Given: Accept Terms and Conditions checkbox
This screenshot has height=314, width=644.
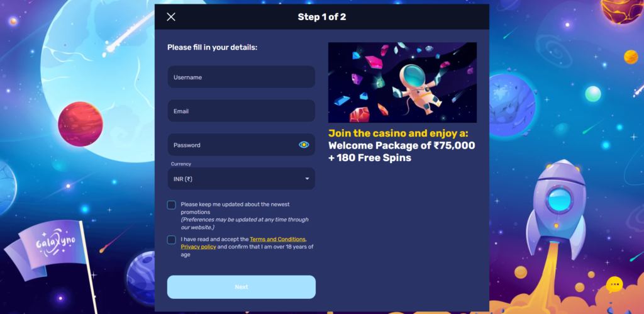Looking at the screenshot, I should point(172,240).
